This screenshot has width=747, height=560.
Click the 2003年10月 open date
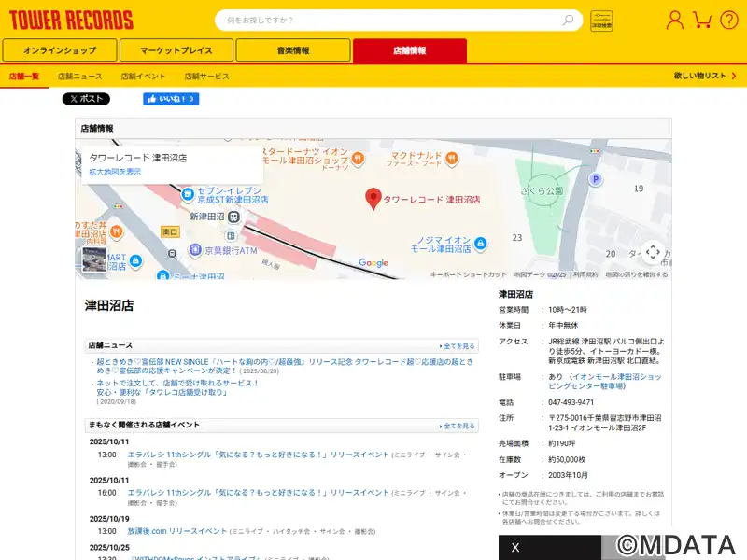568,476
